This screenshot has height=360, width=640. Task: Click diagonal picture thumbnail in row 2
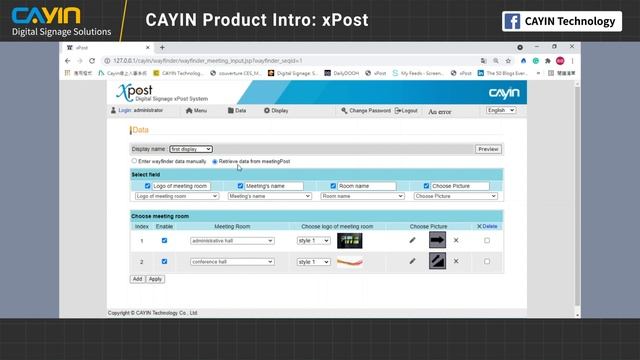(437, 261)
